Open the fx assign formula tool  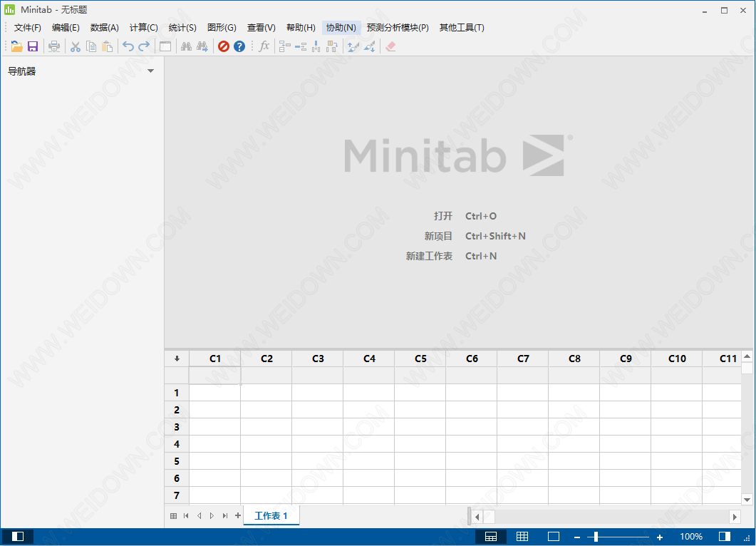[264, 46]
